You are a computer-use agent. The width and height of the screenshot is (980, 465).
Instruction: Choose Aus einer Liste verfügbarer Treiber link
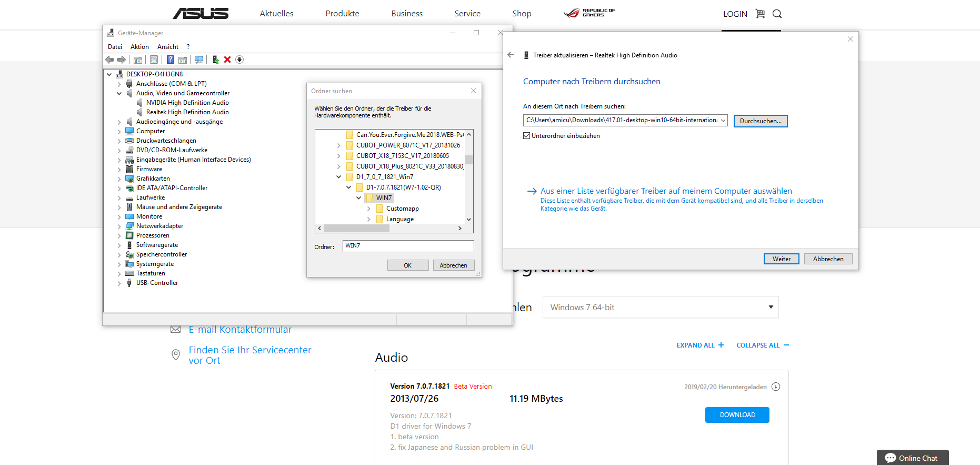666,191
